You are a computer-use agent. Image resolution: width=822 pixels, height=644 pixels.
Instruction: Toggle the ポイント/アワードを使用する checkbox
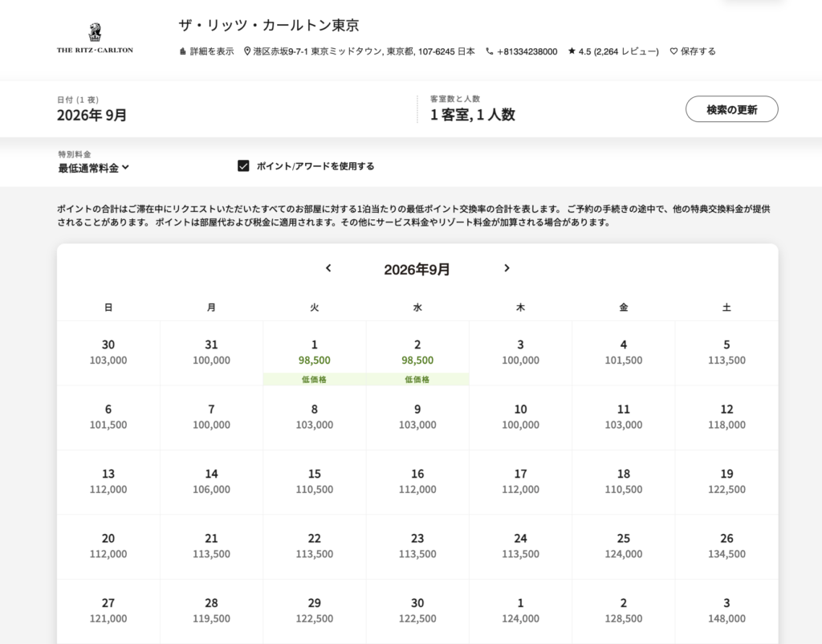pos(243,166)
